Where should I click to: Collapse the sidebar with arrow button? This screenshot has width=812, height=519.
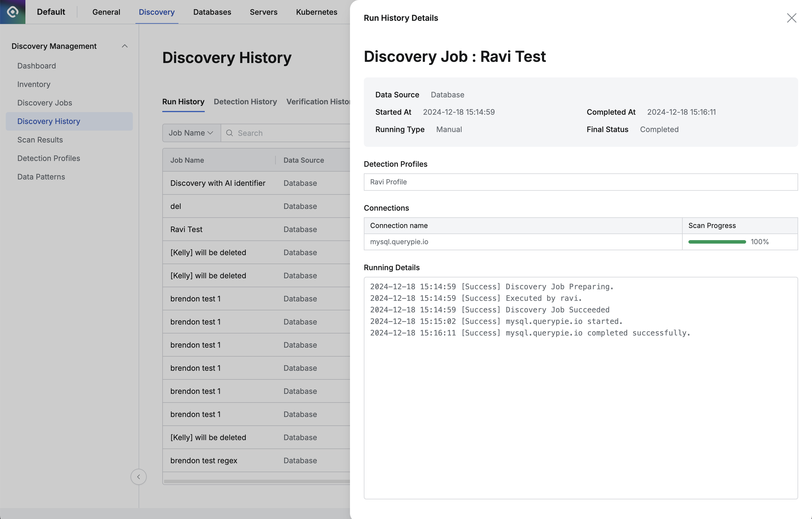pos(138,477)
